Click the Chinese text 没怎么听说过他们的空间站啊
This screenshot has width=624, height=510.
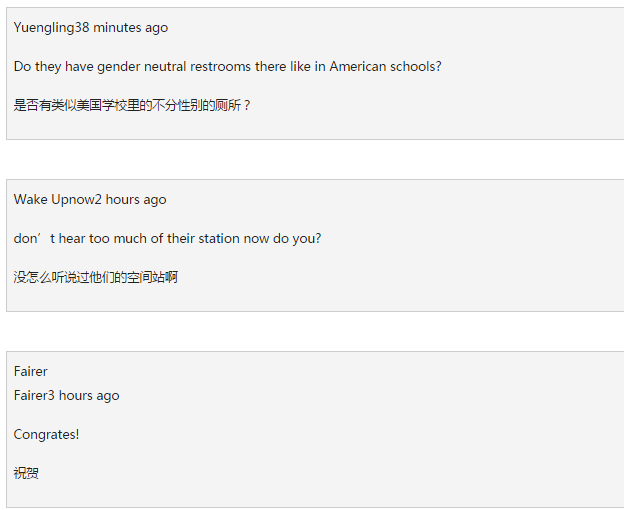(96, 277)
